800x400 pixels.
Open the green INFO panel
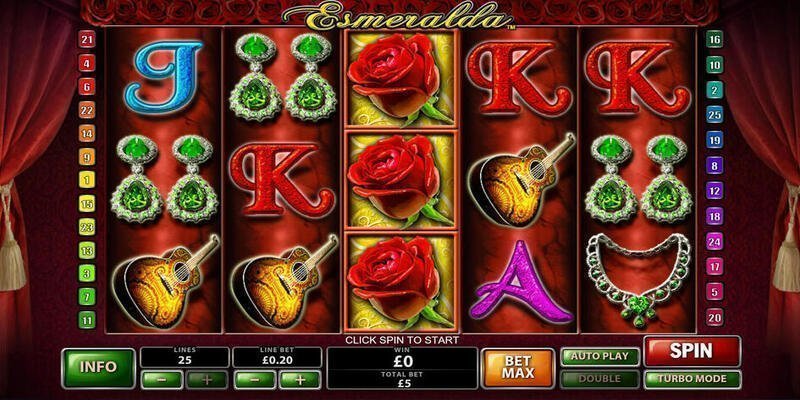click(x=98, y=368)
